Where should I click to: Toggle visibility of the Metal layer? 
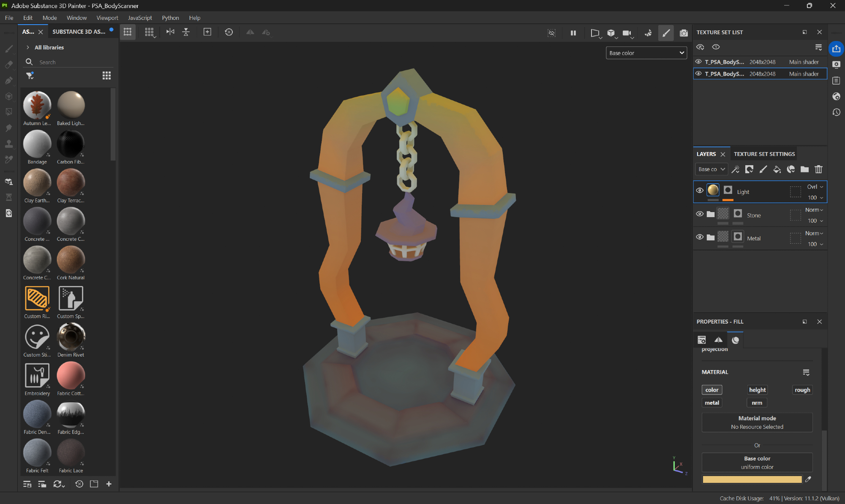tap(700, 237)
